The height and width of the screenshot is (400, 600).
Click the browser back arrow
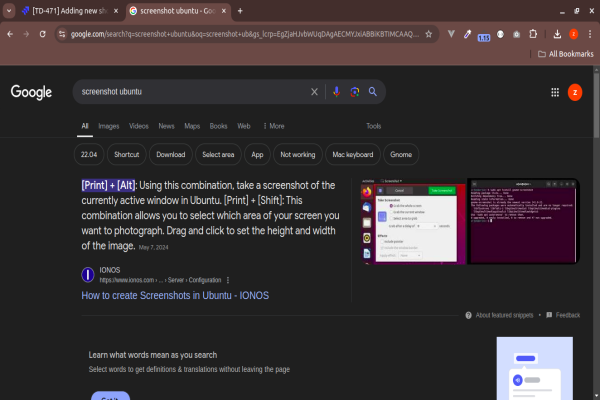(x=10, y=34)
